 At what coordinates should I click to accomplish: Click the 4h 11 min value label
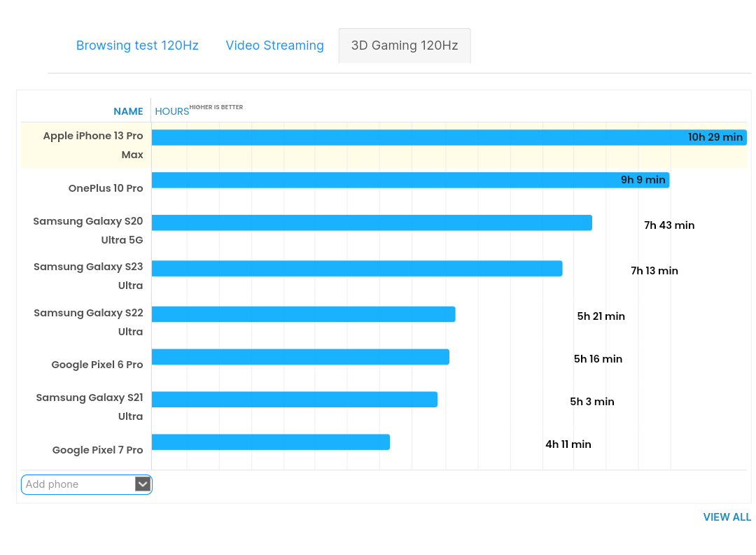[568, 444]
